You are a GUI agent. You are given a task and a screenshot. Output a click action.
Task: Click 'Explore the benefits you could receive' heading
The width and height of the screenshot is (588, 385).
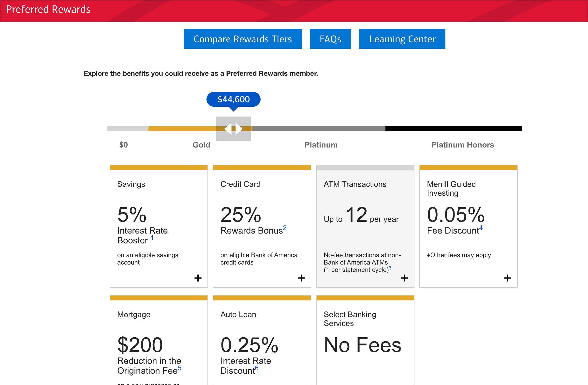pos(201,74)
